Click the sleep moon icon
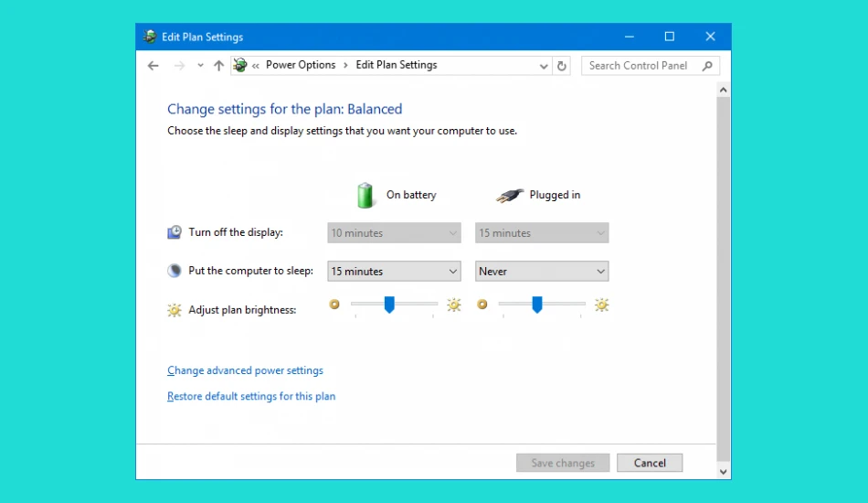 [175, 271]
